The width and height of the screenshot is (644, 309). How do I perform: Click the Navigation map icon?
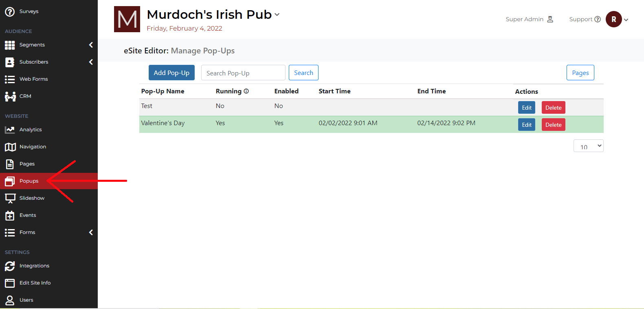(x=10, y=147)
